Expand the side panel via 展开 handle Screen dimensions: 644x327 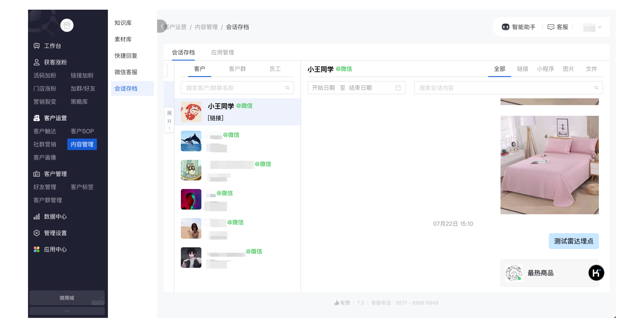[x=169, y=120]
